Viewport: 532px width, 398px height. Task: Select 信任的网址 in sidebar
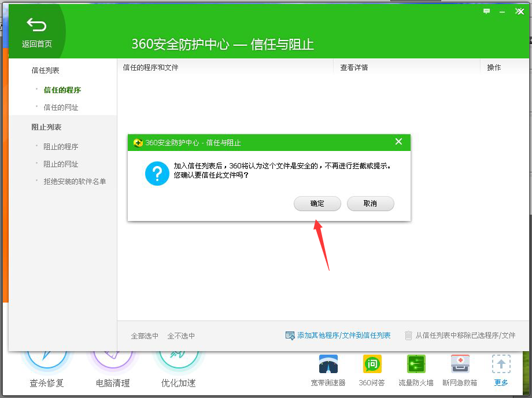pos(61,107)
